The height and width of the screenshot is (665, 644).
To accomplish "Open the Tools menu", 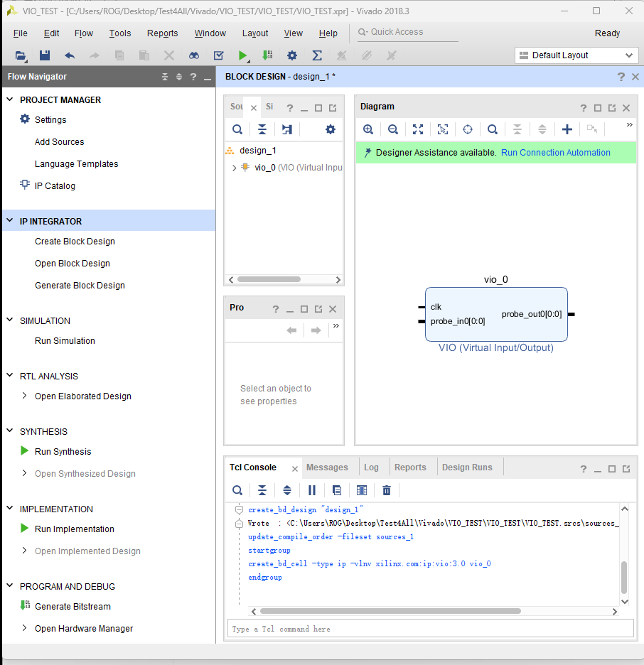I will click(x=120, y=33).
